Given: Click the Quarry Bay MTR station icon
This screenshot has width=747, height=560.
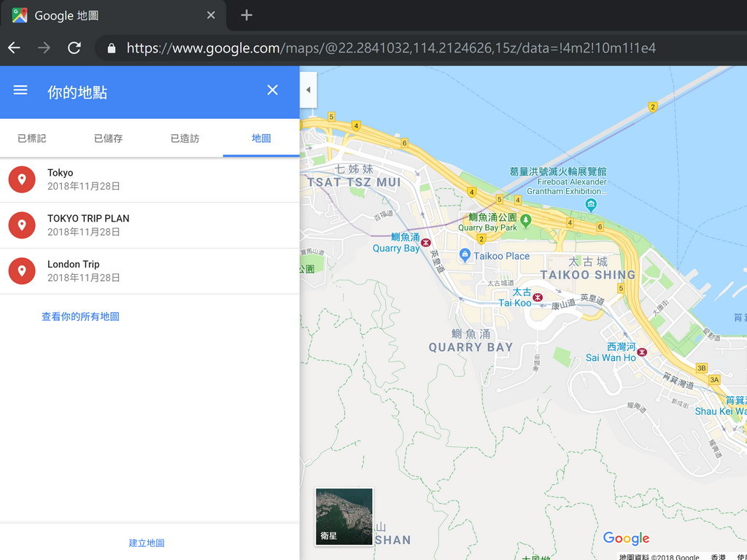Looking at the screenshot, I should point(425,242).
